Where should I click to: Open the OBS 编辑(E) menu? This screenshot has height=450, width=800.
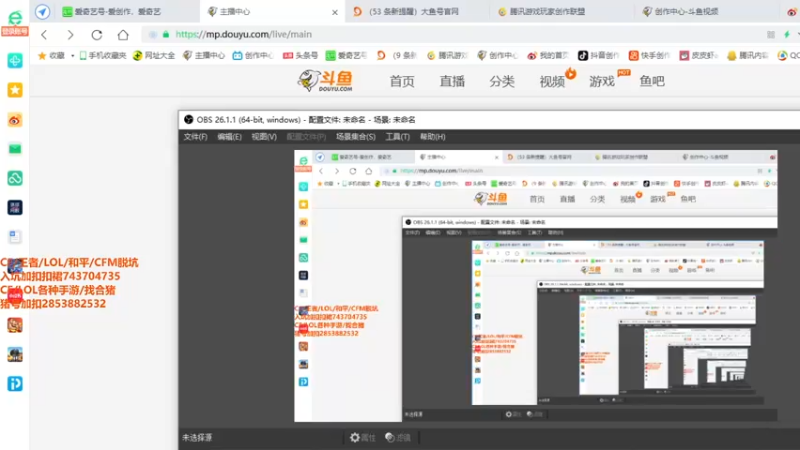pyautogui.click(x=230, y=137)
